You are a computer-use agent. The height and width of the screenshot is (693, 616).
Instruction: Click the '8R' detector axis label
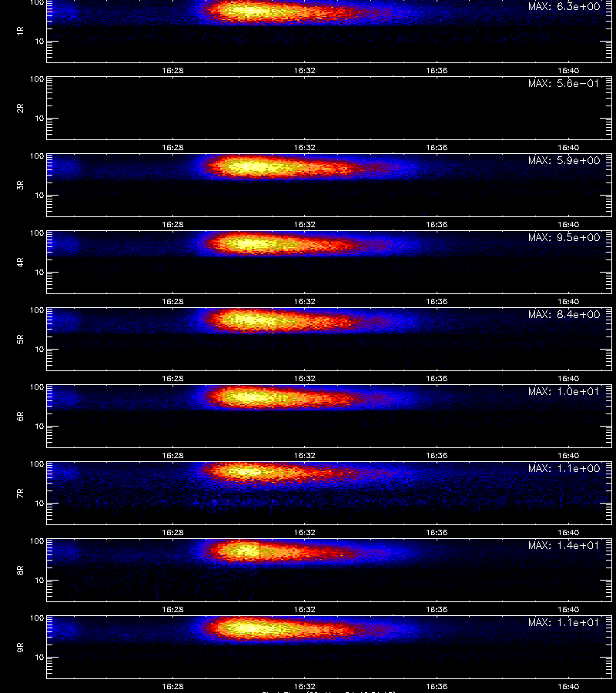[20, 570]
